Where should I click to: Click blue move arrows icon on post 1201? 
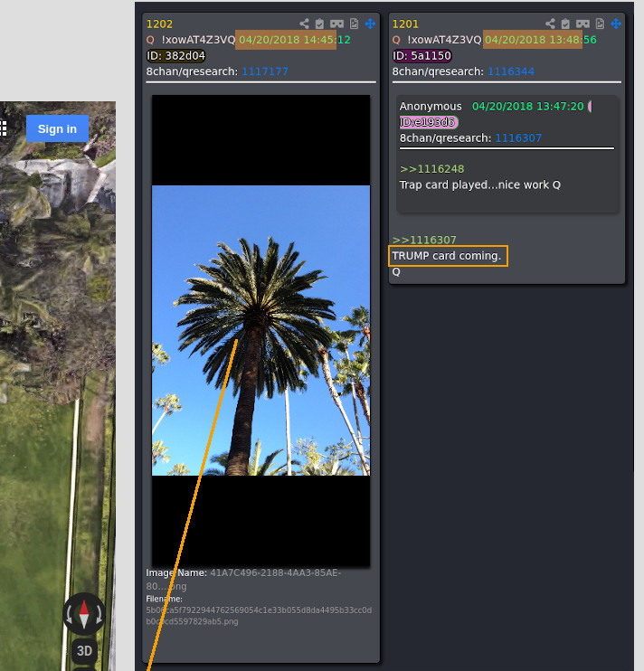[616, 24]
